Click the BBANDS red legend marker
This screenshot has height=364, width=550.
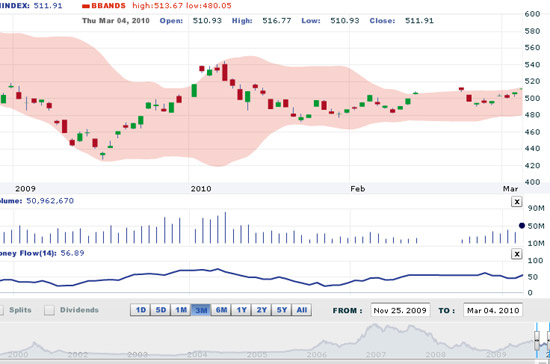86,6
